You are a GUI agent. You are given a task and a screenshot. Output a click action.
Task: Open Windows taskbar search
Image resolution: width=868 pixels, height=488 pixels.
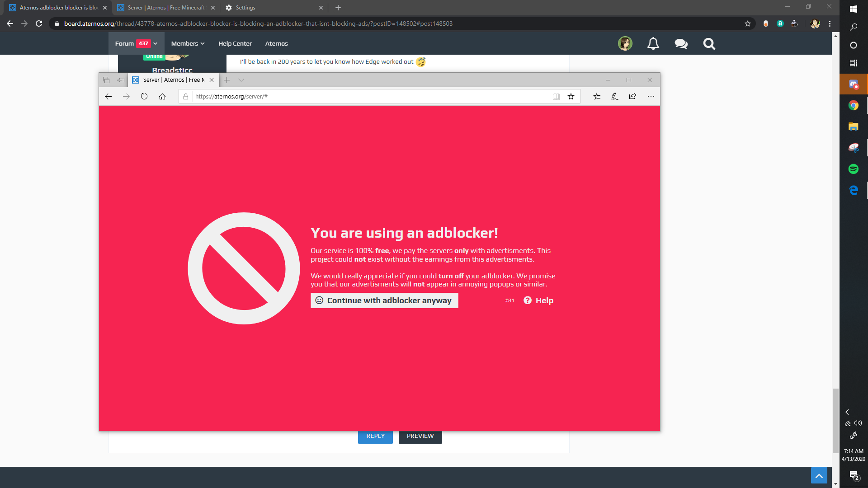pyautogui.click(x=854, y=27)
